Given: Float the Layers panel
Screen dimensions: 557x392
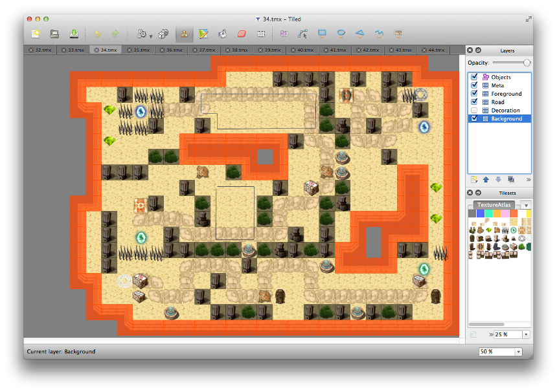Looking at the screenshot, I should click(478, 50).
